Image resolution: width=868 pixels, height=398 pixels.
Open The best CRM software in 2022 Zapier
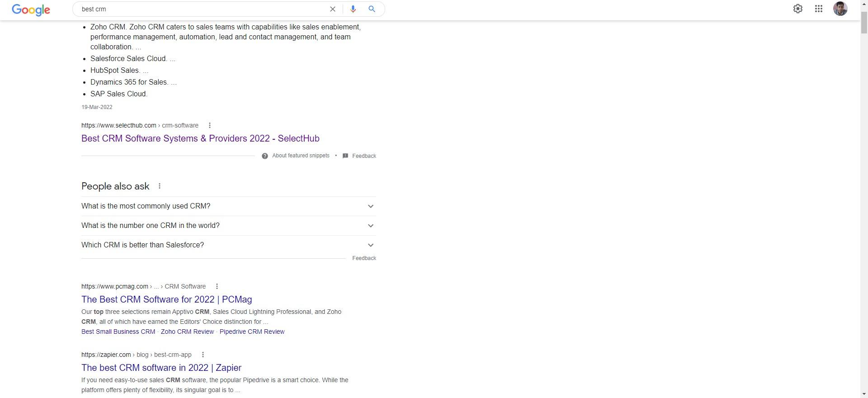pyautogui.click(x=161, y=368)
